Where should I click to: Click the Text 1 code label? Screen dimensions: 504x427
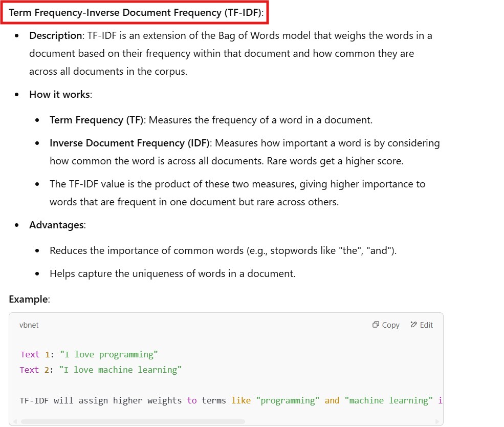[34, 354]
